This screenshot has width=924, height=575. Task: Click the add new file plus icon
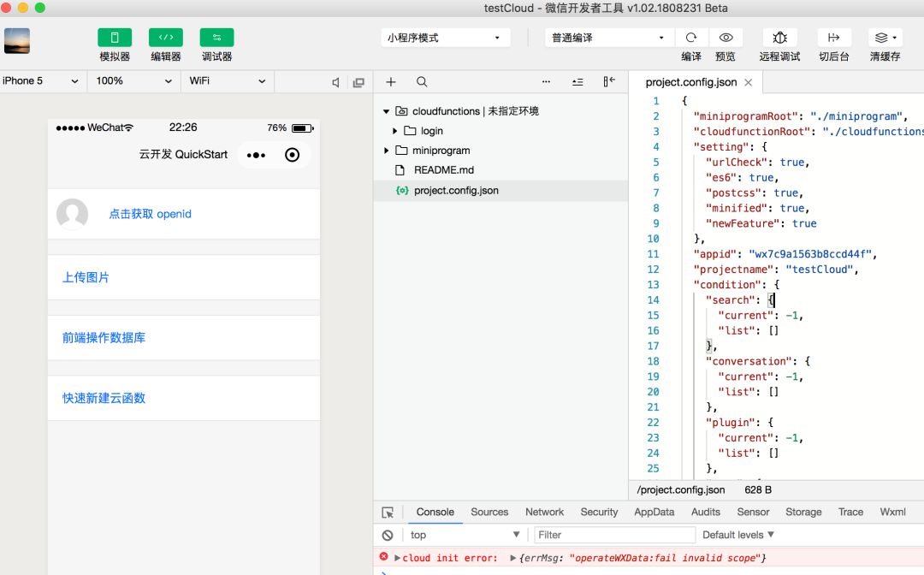[391, 82]
